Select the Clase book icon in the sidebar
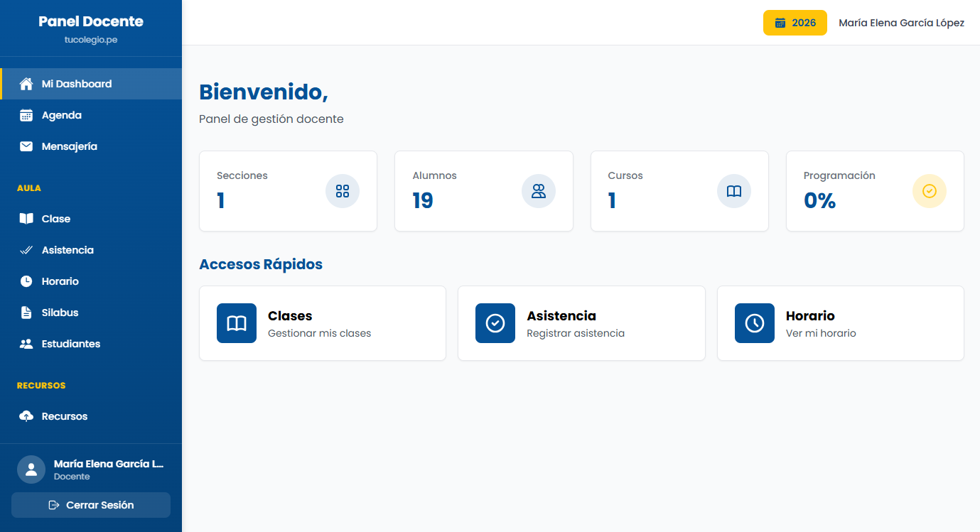This screenshot has height=532, width=980. tap(27, 218)
